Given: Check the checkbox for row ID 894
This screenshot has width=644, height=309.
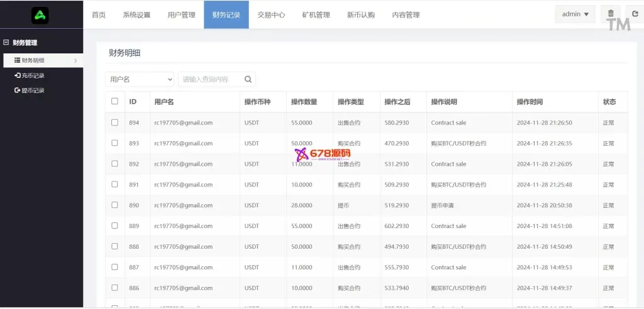Looking at the screenshot, I should (x=114, y=122).
